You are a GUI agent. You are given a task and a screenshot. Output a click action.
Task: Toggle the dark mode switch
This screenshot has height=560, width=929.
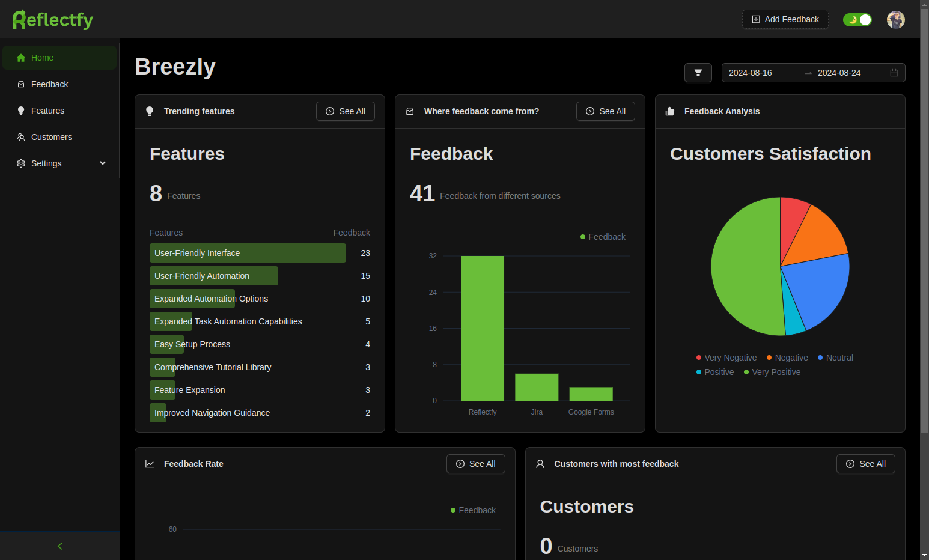coord(857,20)
